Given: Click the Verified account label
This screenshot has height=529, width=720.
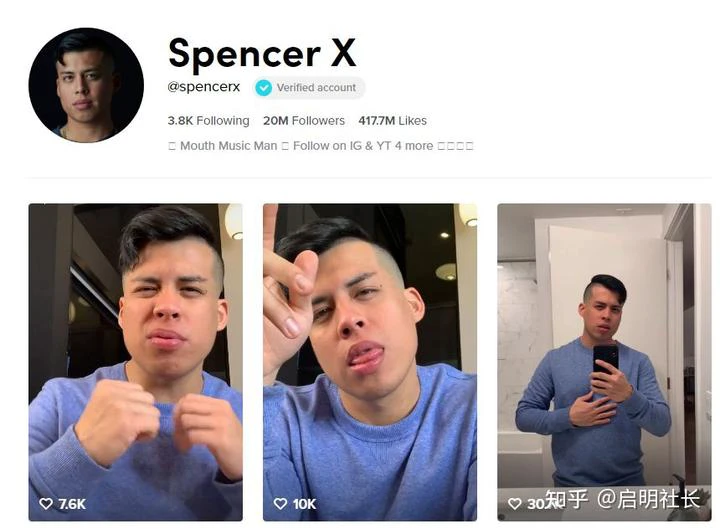Looking at the screenshot, I should pos(316,88).
